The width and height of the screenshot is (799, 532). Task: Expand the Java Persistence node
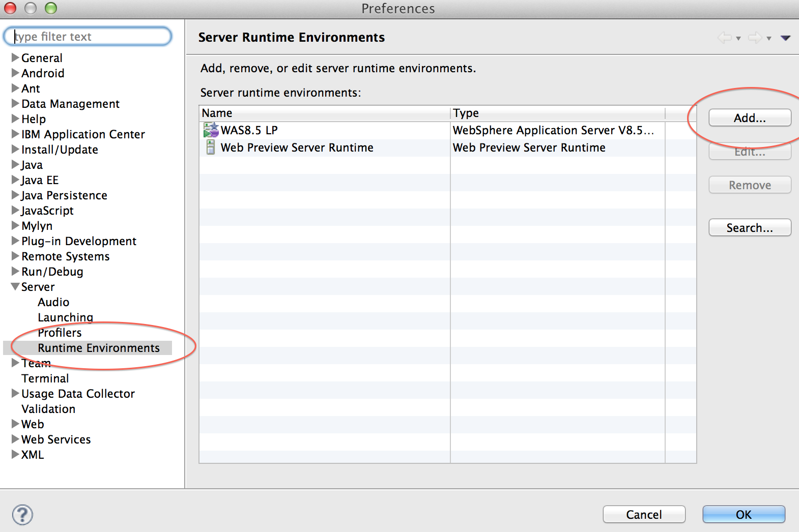tap(15, 195)
